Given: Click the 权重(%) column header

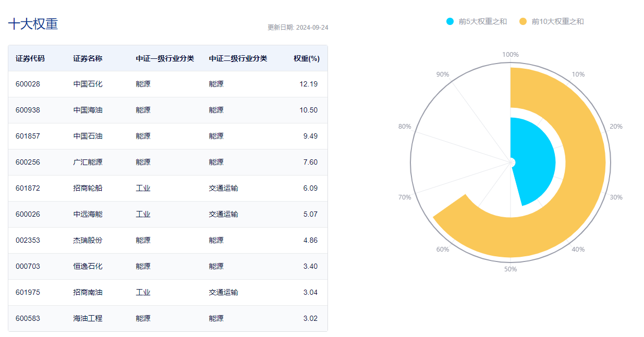Looking at the screenshot, I should click(x=307, y=58).
